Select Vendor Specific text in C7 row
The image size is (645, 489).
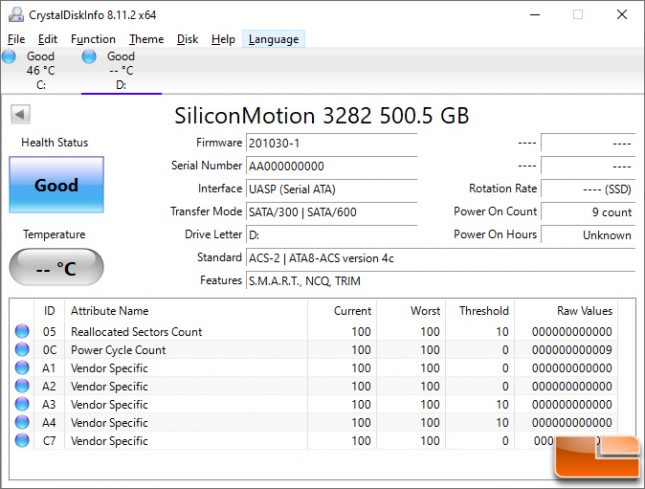point(109,440)
